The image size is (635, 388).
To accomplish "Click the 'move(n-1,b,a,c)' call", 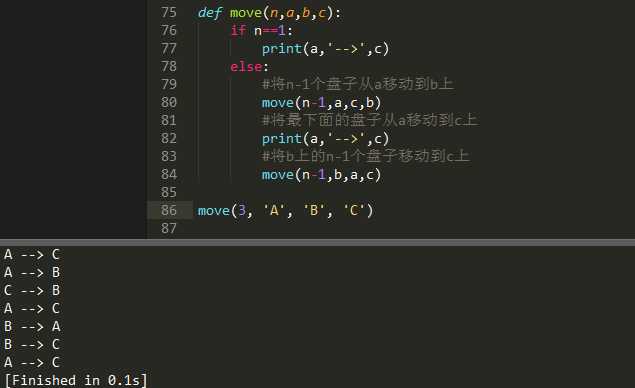I will point(322,175).
